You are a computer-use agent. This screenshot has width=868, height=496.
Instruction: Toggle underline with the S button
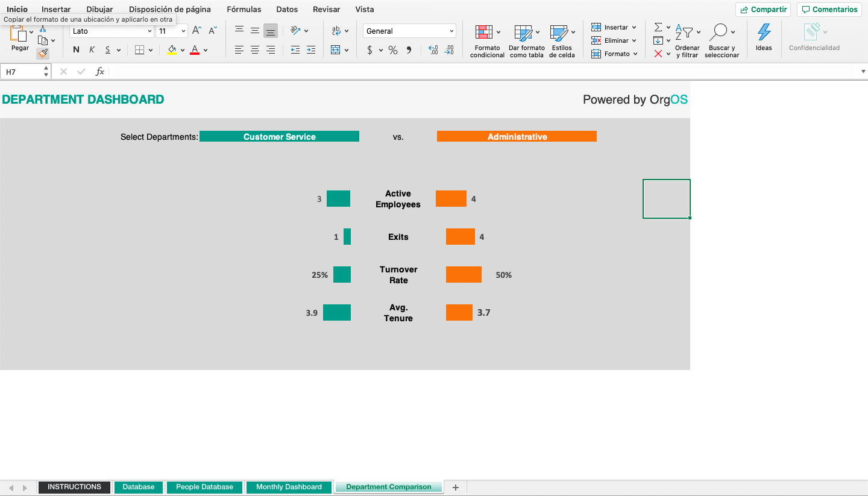point(108,50)
